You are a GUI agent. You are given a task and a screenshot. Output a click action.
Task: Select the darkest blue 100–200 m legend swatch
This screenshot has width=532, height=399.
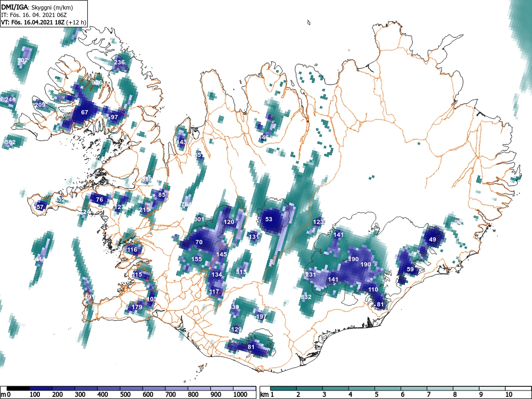[x=41, y=389]
